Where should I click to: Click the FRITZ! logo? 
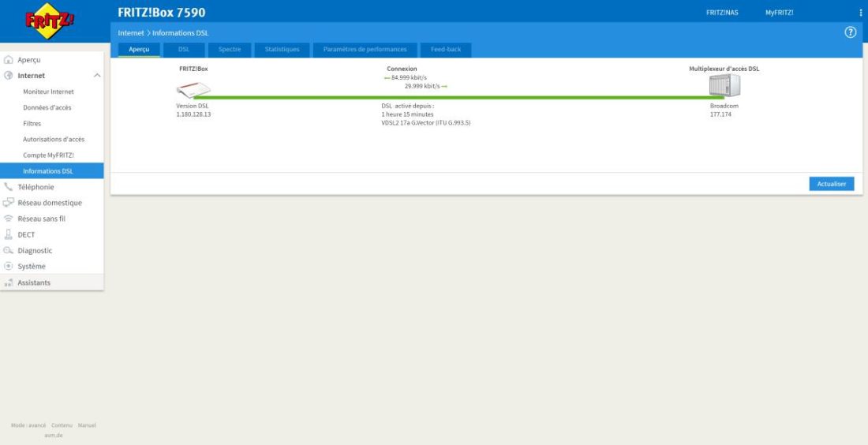(50, 21)
